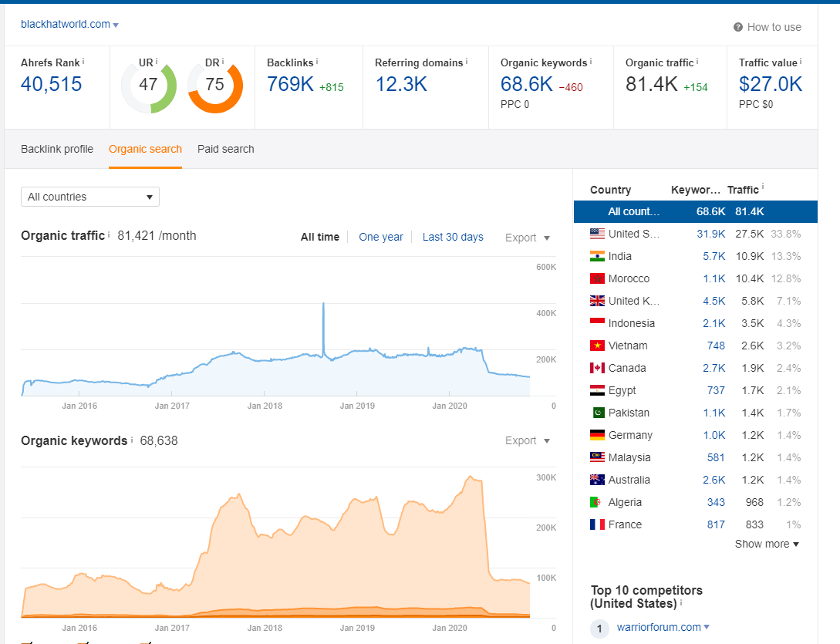This screenshot has width=840, height=644.
Task: Click the Malaysia flag icon
Action: point(597,457)
